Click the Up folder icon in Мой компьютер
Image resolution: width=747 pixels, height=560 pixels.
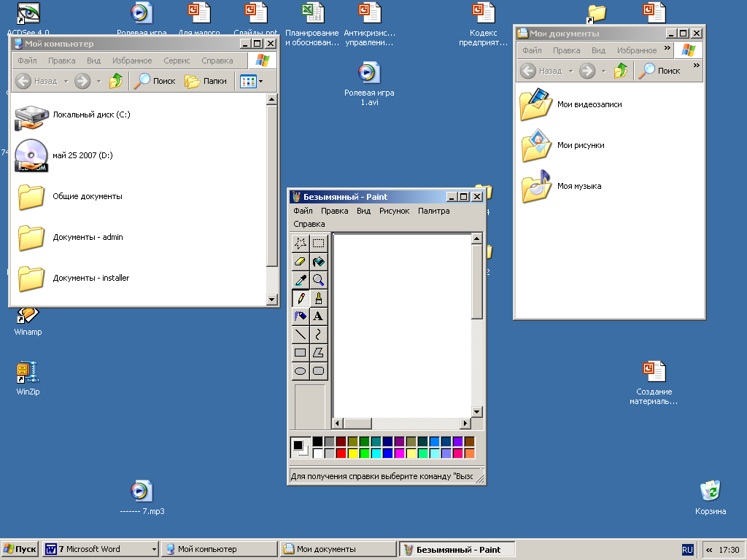click(115, 81)
